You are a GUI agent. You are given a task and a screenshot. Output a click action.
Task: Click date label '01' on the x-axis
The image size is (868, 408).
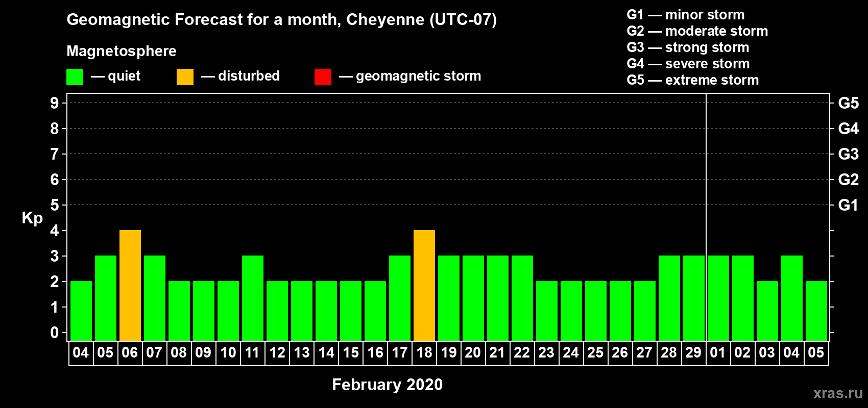point(718,353)
